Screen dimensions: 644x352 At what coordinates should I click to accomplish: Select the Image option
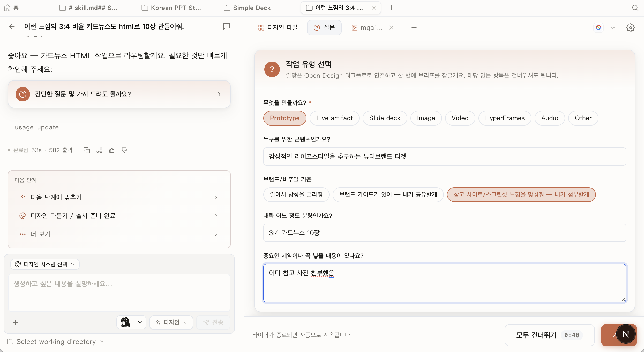tap(426, 118)
